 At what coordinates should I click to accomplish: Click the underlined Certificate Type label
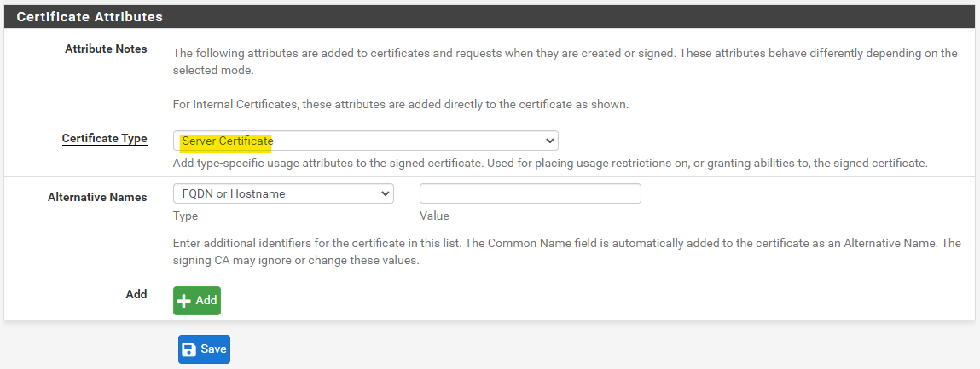104,138
